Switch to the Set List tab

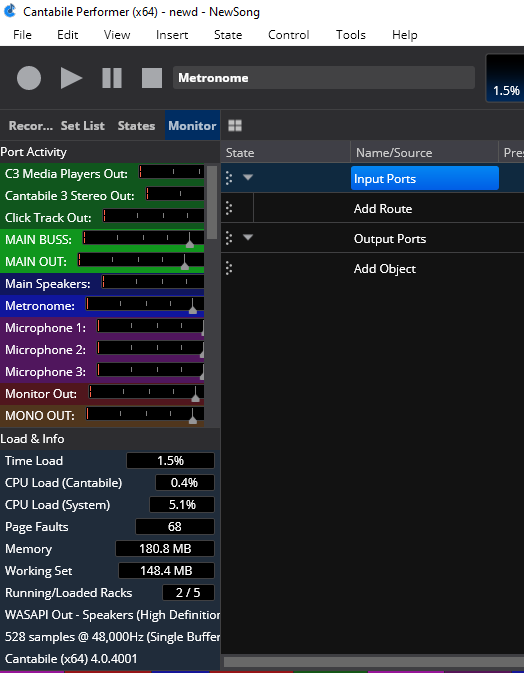coord(82,126)
